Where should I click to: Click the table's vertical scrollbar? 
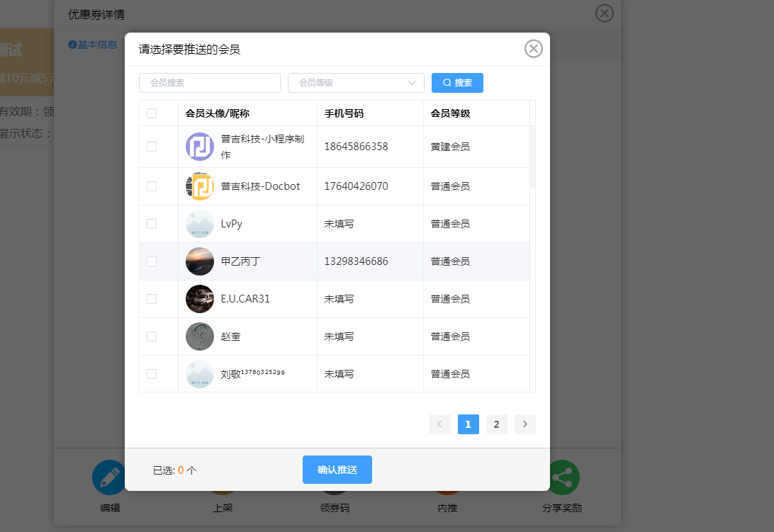coord(532,157)
